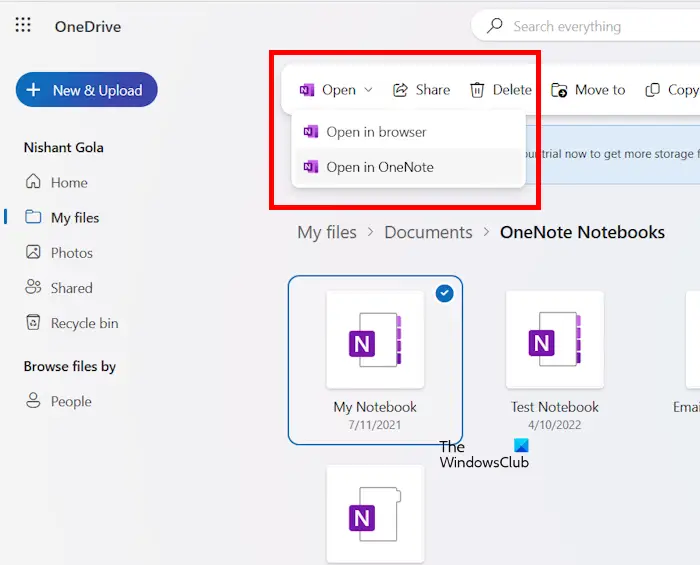This screenshot has height=565, width=700.
Task: Click Documents in the breadcrumb
Action: click(x=428, y=232)
